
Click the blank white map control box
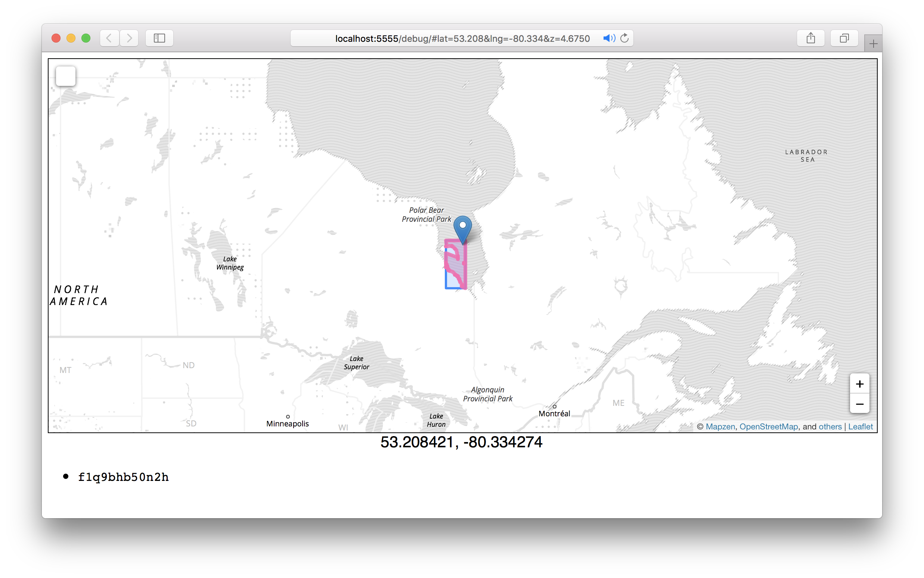coord(66,76)
